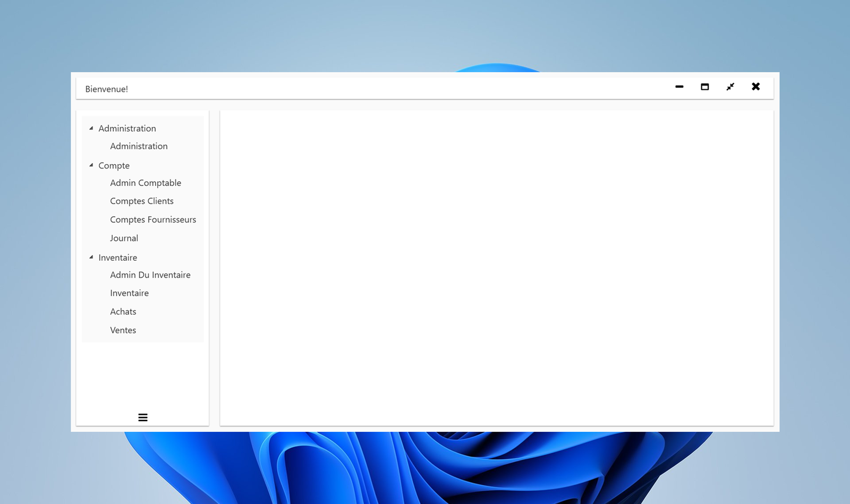Collapse the Administration tree node arrow
The width and height of the screenshot is (850, 504).
pos(91,129)
